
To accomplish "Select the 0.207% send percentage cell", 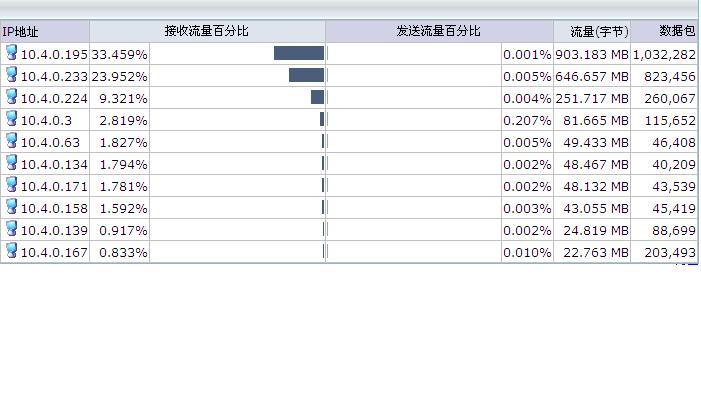I will [x=527, y=119].
